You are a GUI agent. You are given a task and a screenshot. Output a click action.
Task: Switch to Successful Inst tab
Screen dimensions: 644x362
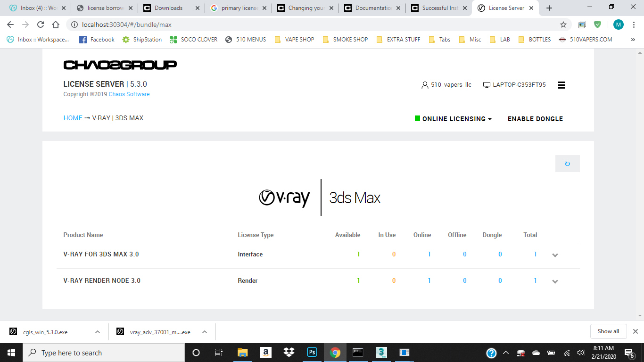click(440, 8)
